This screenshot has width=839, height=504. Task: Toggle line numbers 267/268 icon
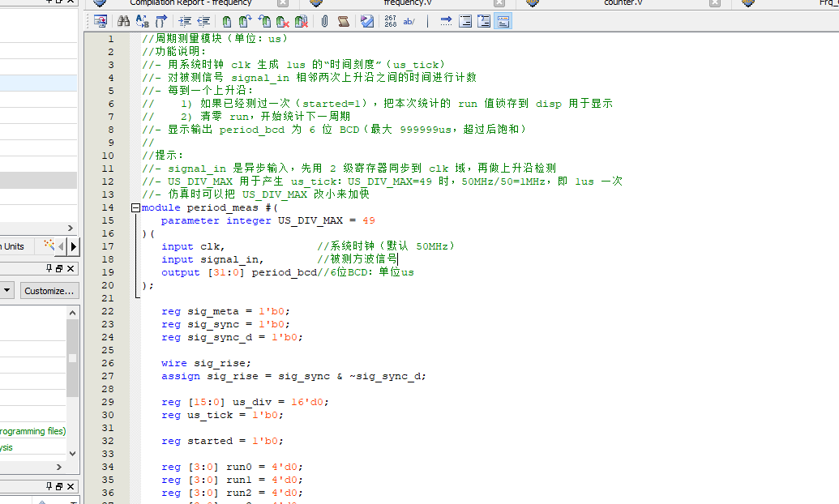(x=391, y=21)
